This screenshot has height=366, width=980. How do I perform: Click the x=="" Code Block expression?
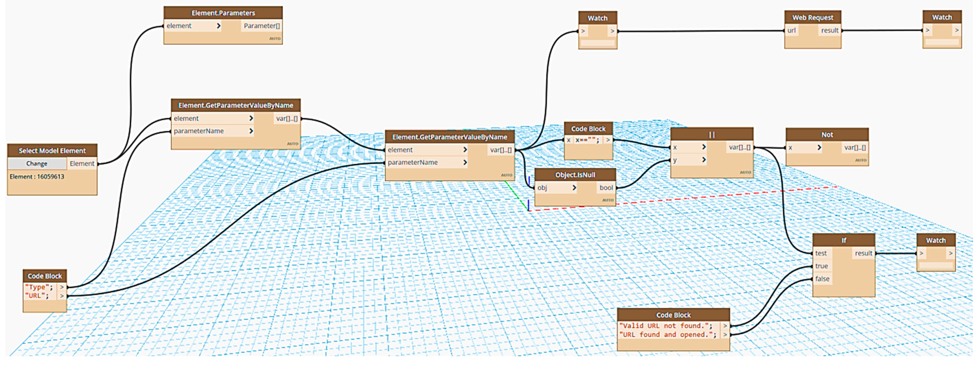coord(587,140)
